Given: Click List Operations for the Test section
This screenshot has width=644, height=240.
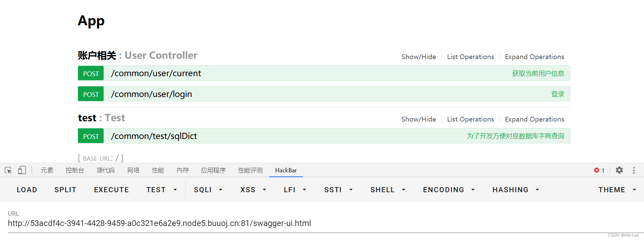Looking at the screenshot, I should pyautogui.click(x=470, y=119).
